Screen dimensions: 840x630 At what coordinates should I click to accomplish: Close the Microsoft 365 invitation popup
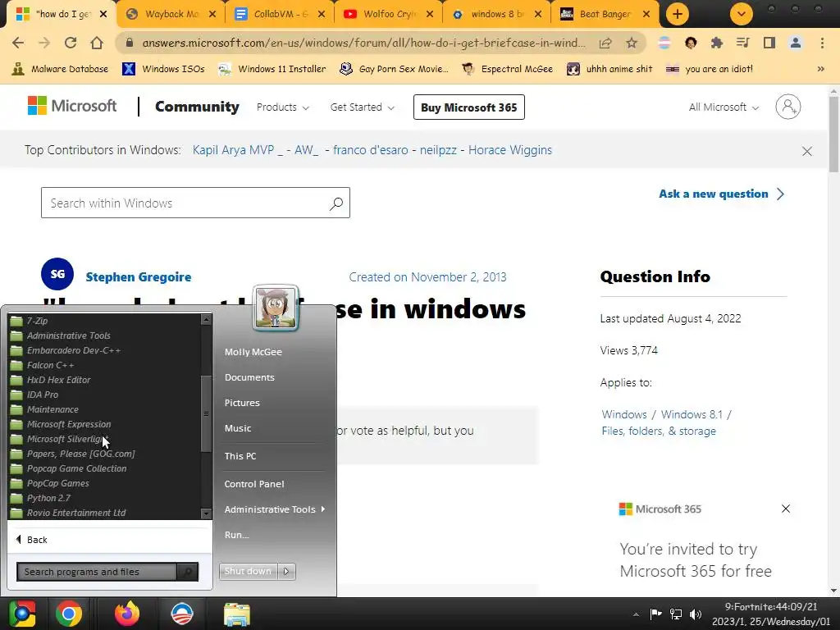(785, 509)
